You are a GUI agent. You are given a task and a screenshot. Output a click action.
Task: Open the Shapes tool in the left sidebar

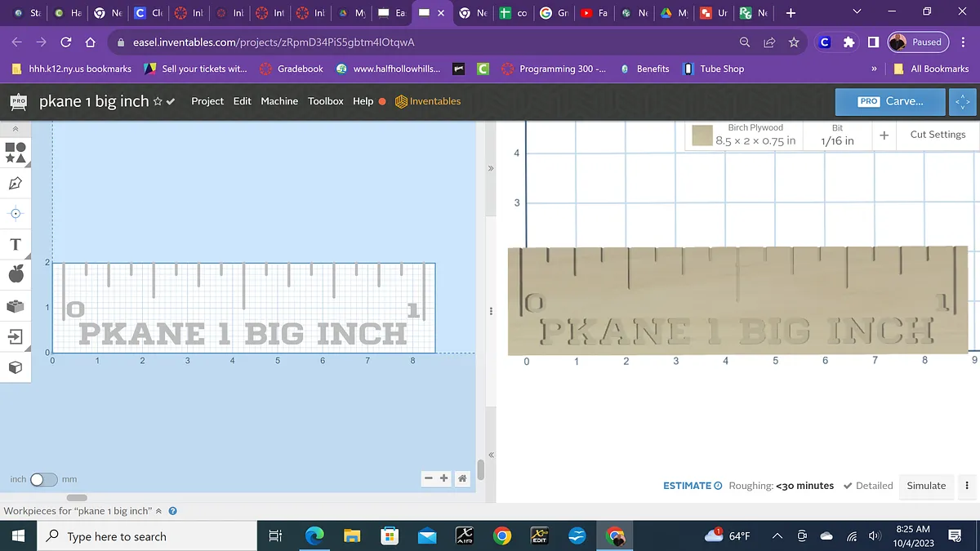(x=16, y=152)
